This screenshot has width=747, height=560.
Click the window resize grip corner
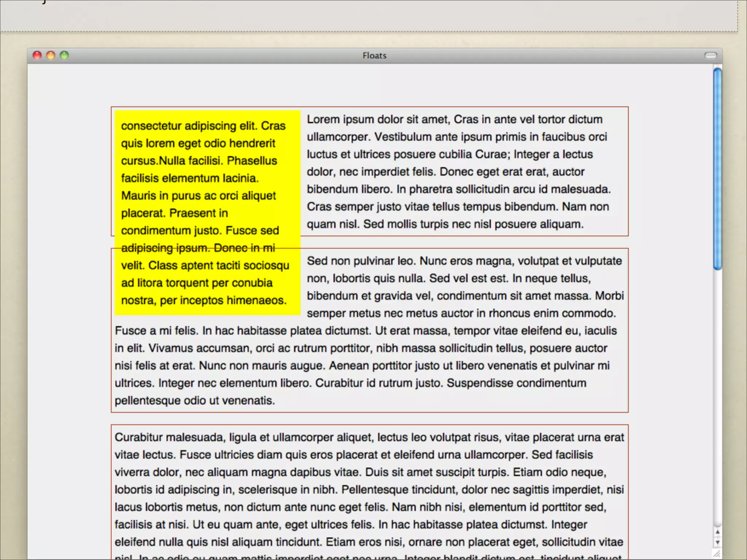click(717, 554)
